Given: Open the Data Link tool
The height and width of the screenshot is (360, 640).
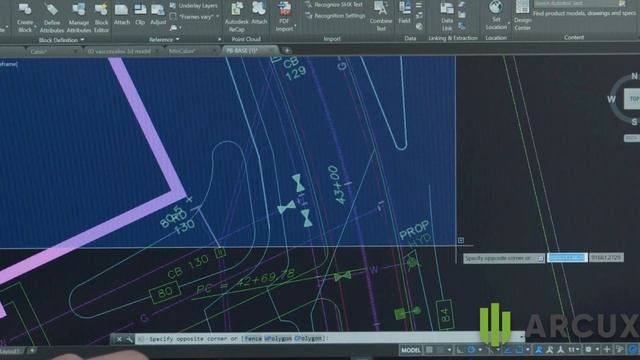Looking at the screenshot, I should tap(447, 16).
